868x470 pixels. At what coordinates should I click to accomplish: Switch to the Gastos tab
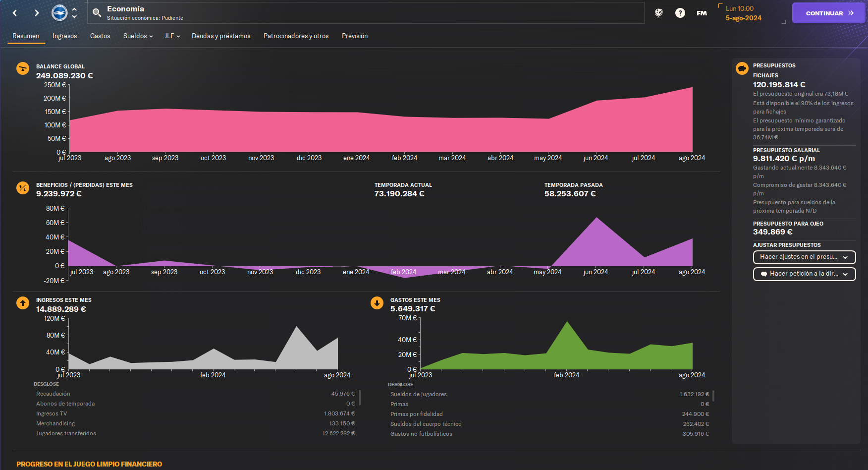(100, 36)
